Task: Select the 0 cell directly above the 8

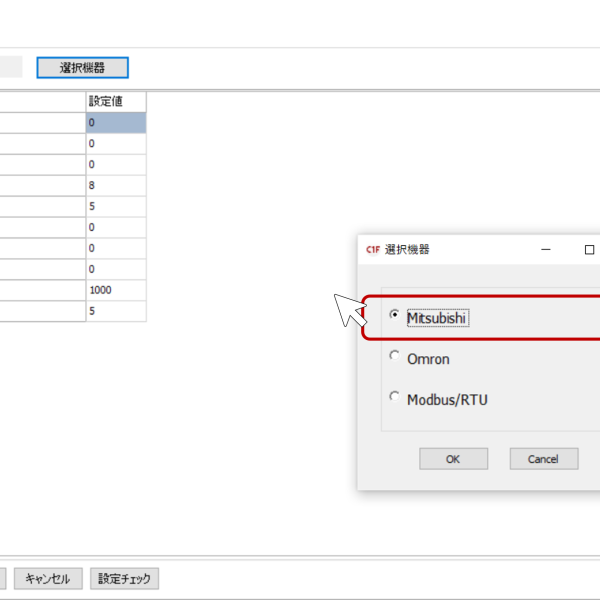Action: pos(115,164)
